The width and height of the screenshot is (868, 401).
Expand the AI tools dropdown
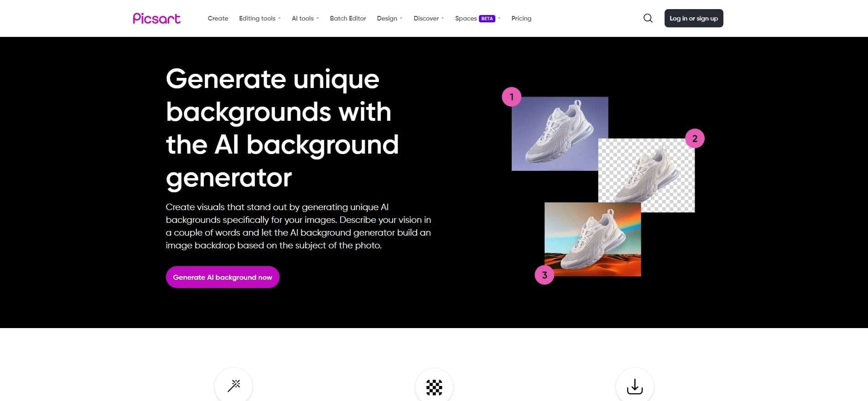[x=305, y=18]
